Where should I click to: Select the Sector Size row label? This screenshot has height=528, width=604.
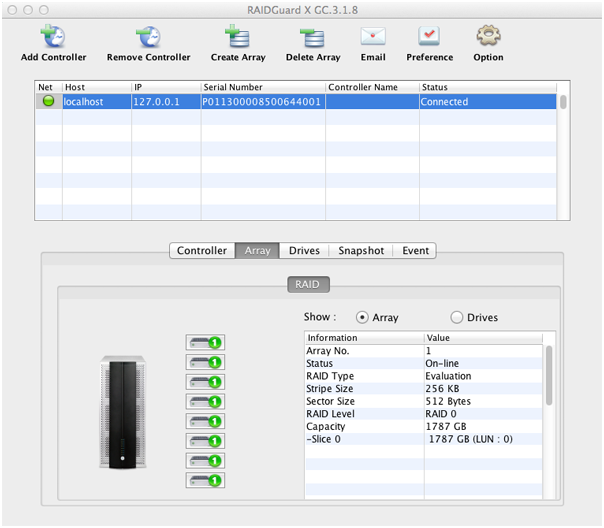331,401
